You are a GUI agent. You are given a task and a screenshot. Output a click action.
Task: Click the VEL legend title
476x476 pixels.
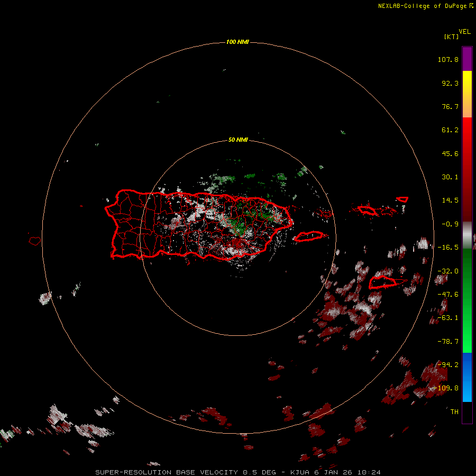pos(464,32)
